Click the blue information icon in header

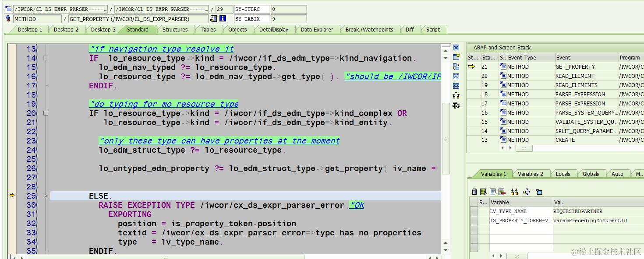click(x=223, y=19)
